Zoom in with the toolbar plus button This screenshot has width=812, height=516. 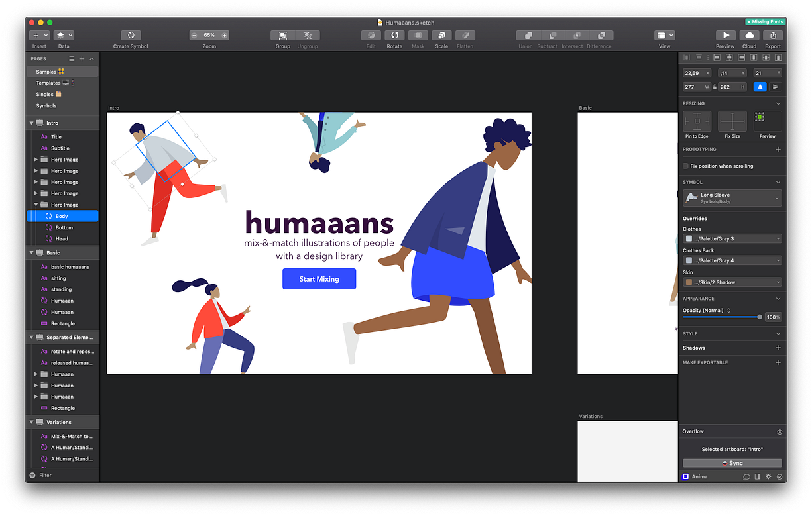[225, 35]
